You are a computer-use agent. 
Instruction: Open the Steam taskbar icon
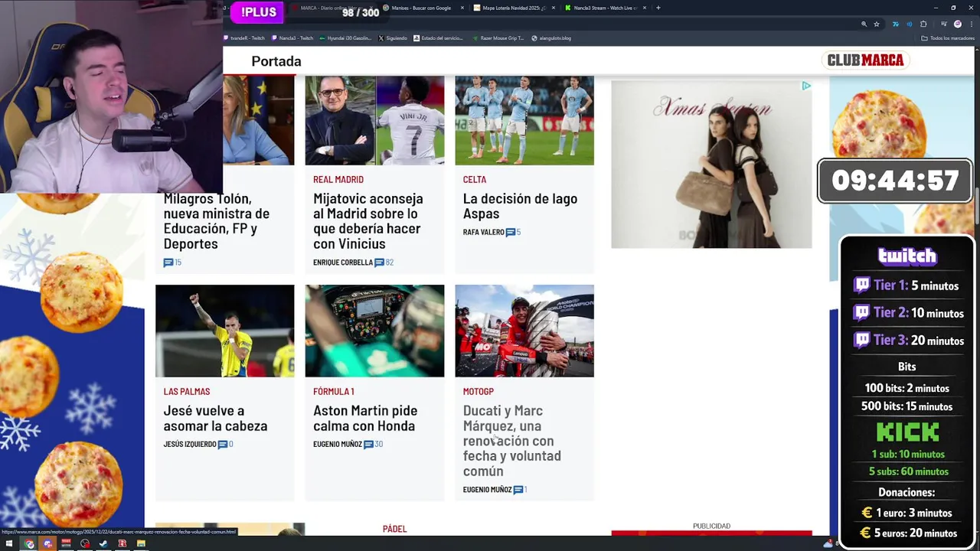pyautogui.click(x=103, y=544)
